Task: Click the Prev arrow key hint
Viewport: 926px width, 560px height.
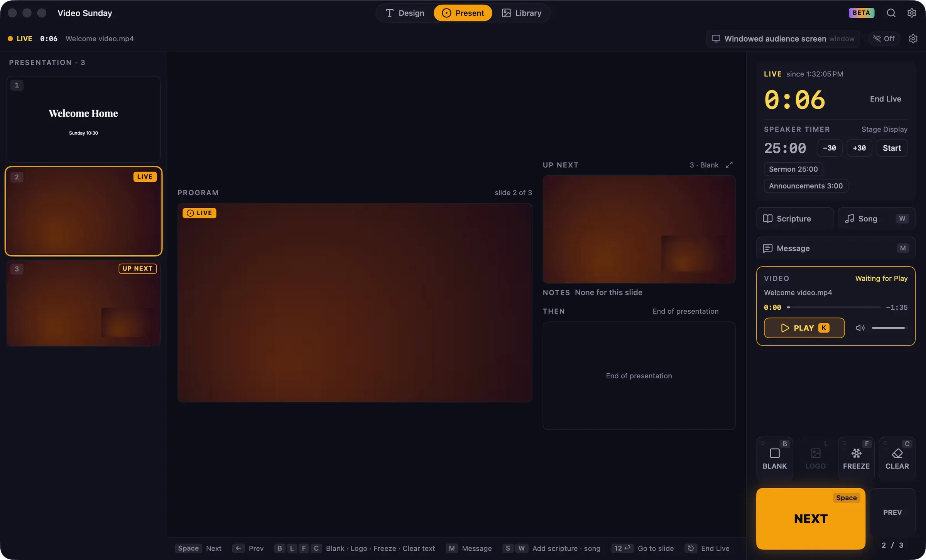Action: pos(248,548)
